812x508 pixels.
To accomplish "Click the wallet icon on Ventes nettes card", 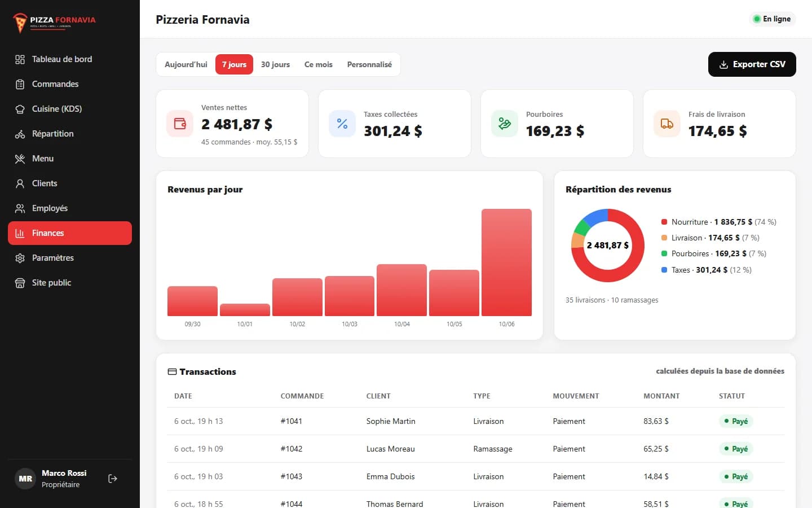I will tap(180, 124).
